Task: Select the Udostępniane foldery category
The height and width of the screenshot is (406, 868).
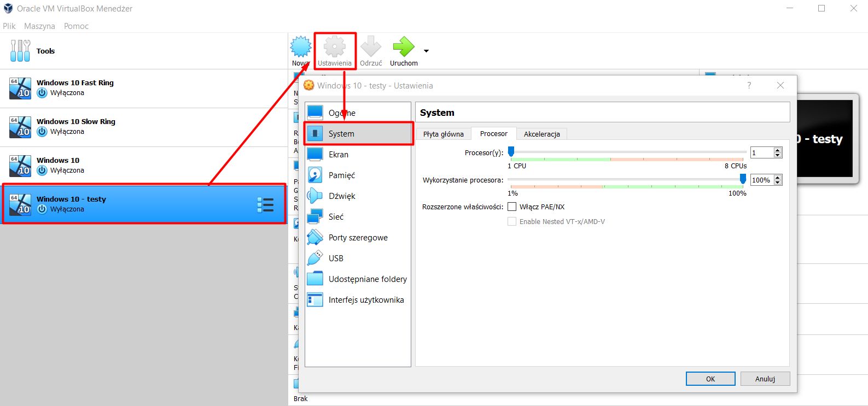Action: 358,279
